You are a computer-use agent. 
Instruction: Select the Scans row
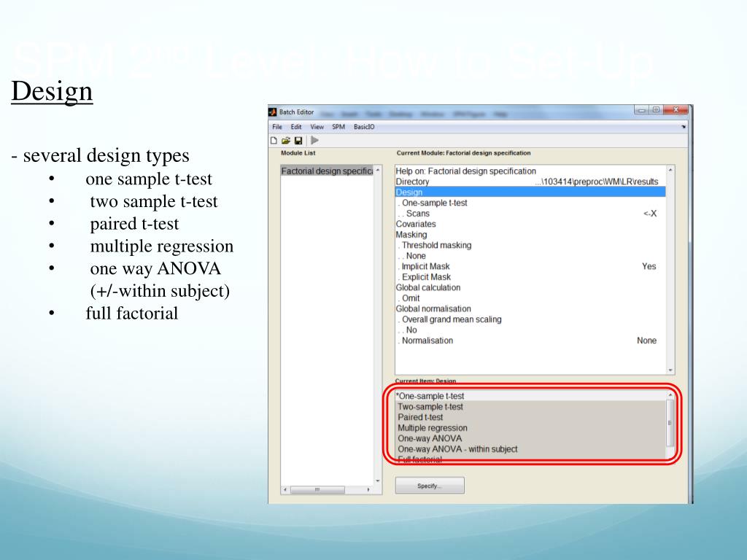click(530, 214)
